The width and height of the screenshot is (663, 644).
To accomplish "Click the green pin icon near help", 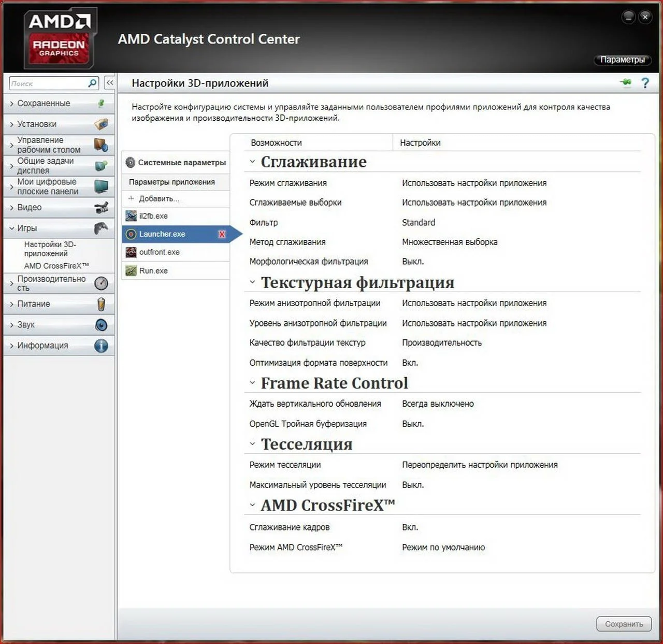I will point(626,82).
